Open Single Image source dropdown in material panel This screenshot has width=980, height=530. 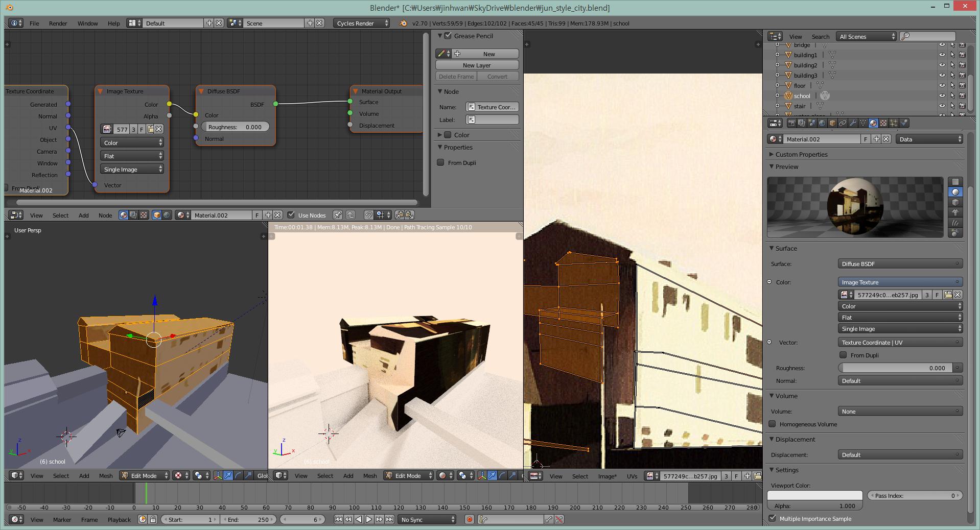click(x=900, y=329)
